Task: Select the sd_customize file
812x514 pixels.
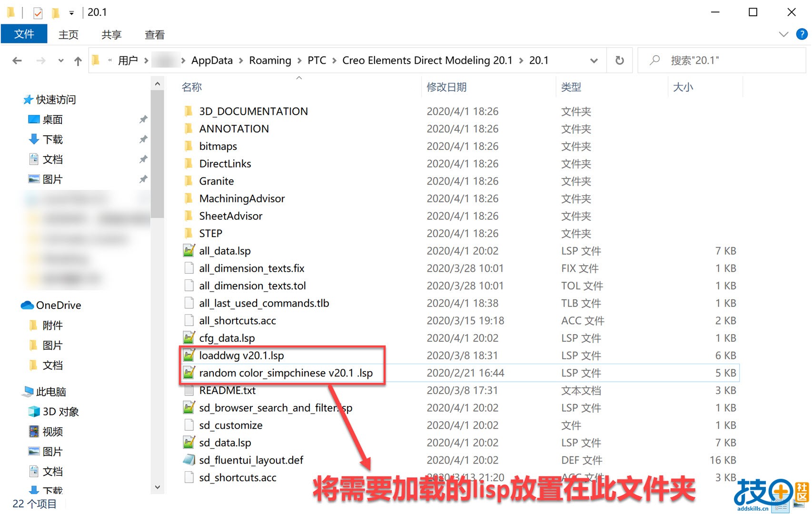Action: tap(231, 425)
